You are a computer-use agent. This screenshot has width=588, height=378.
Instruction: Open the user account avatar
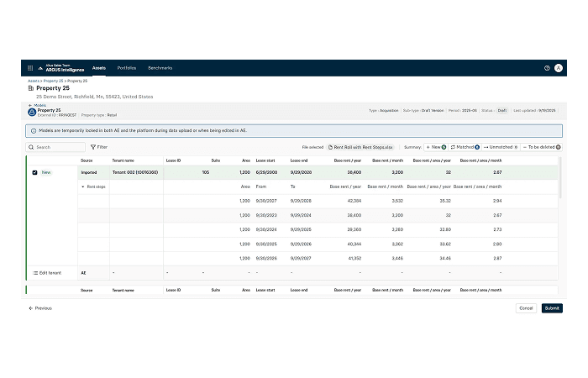558,68
